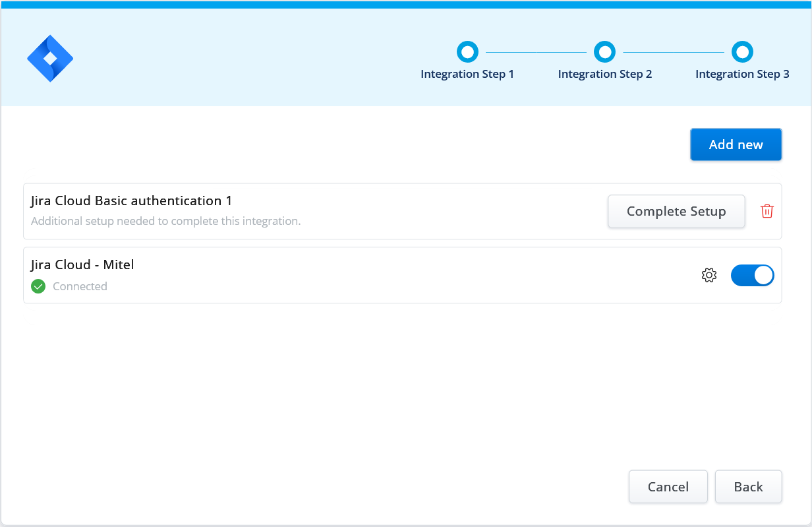Screen dimensions: 812x527
Task: Click the Integration Step 2 label
Action: [604, 74]
